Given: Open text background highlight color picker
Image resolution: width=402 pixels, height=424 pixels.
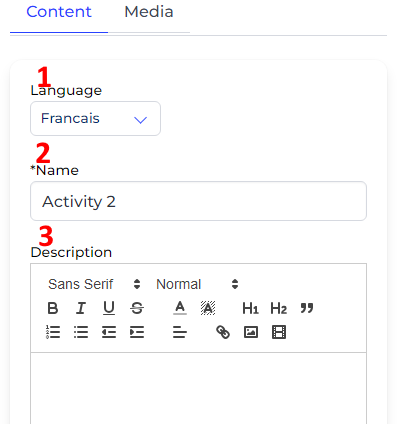Looking at the screenshot, I should point(208,308).
